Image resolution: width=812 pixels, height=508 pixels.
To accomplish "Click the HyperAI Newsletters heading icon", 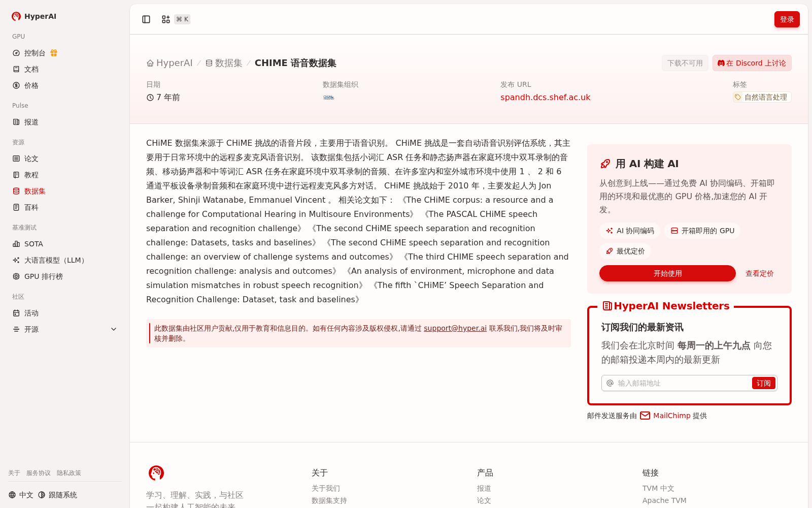I will [607, 306].
